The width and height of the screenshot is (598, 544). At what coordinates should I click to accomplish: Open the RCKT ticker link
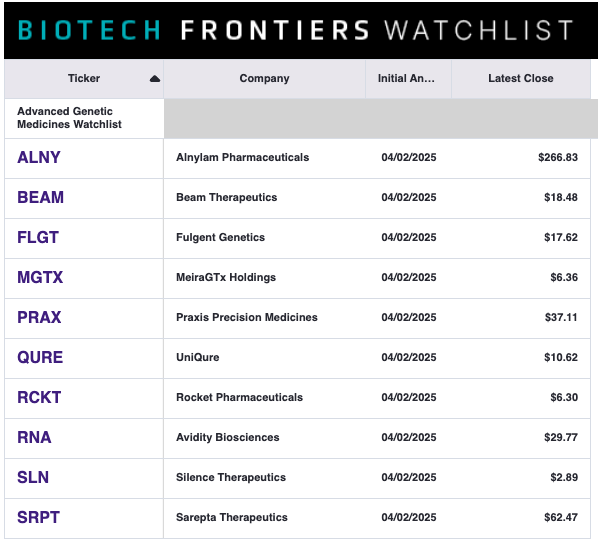(39, 398)
